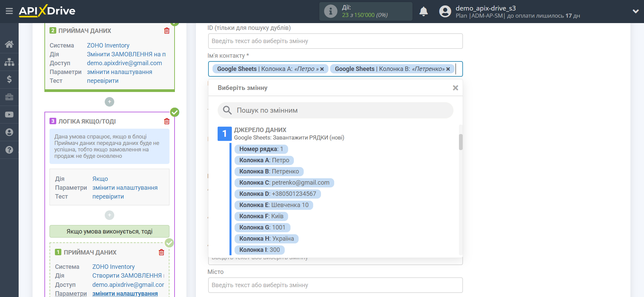The image size is (644, 297).
Task: Click the variable list scrollbar
Action: click(461, 142)
